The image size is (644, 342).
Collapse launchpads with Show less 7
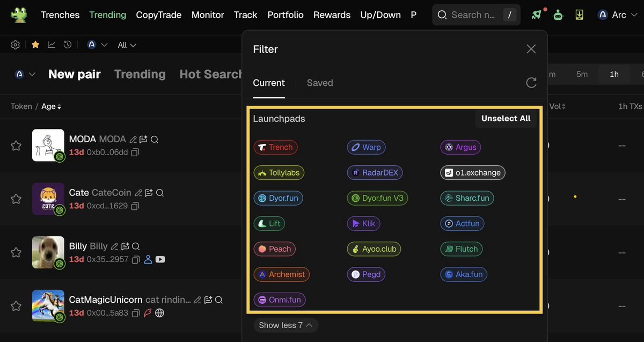click(286, 325)
